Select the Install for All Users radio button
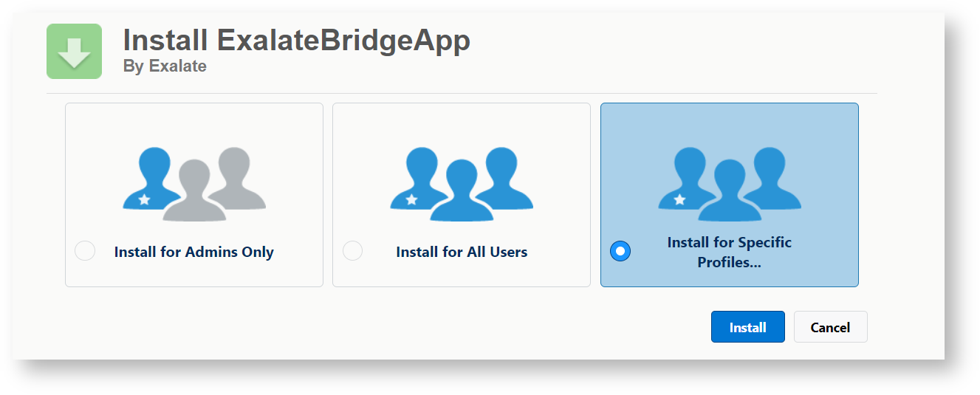This screenshot has height=395, width=980. tap(352, 251)
